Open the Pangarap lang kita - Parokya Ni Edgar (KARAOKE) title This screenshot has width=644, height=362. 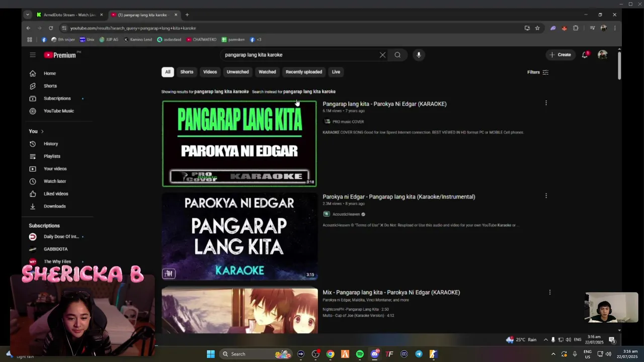(384, 104)
